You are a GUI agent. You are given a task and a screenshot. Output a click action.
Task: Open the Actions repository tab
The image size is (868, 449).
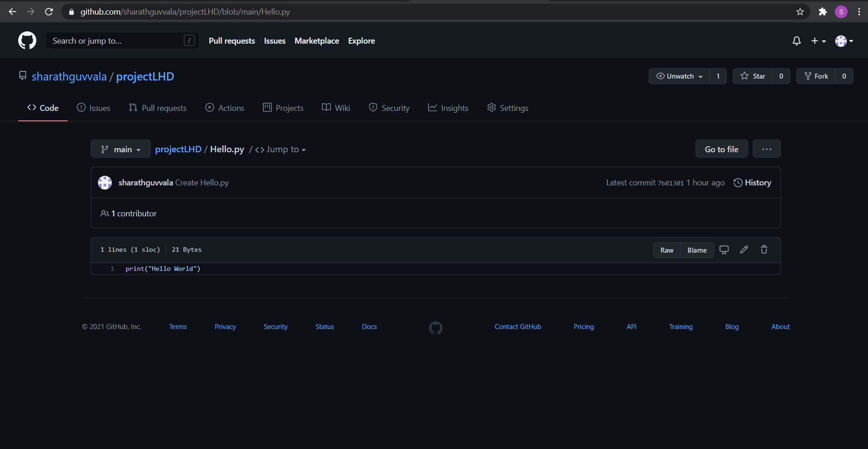click(225, 108)
